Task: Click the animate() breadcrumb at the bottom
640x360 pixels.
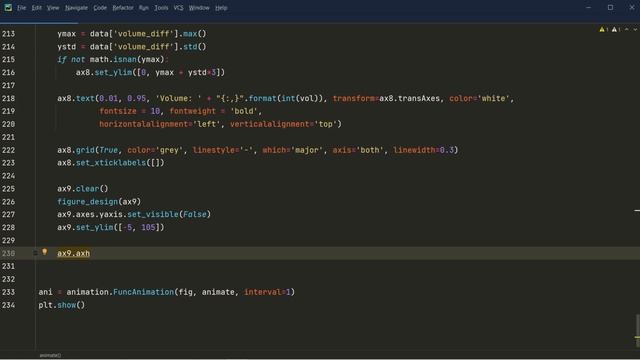Action: 50,356
